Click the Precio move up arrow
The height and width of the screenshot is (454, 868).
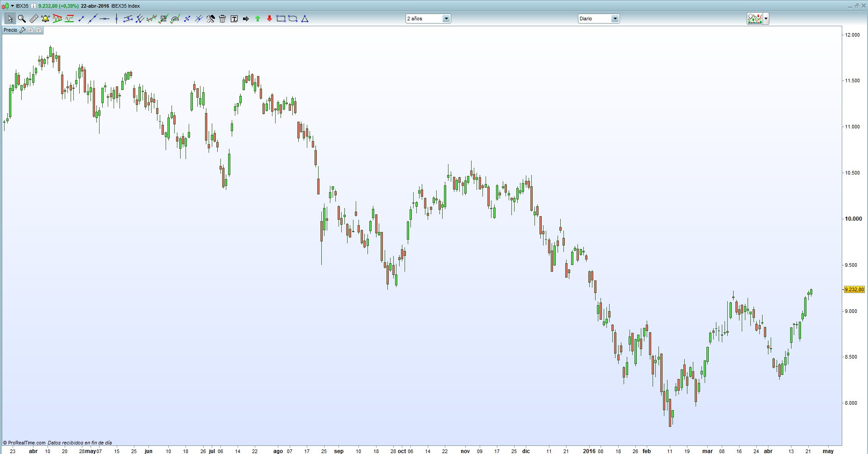38,30
